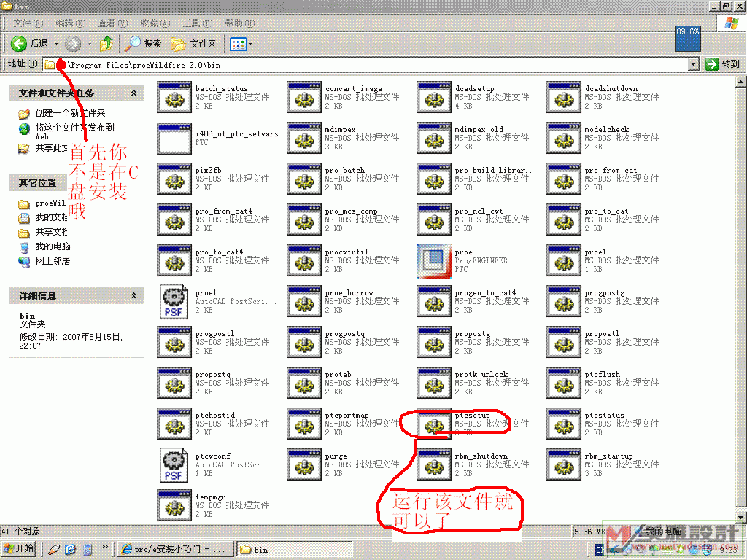This screenshot has width=747, height=560.
Task: Click the publish folder to Web link
Action: point(75,131)
